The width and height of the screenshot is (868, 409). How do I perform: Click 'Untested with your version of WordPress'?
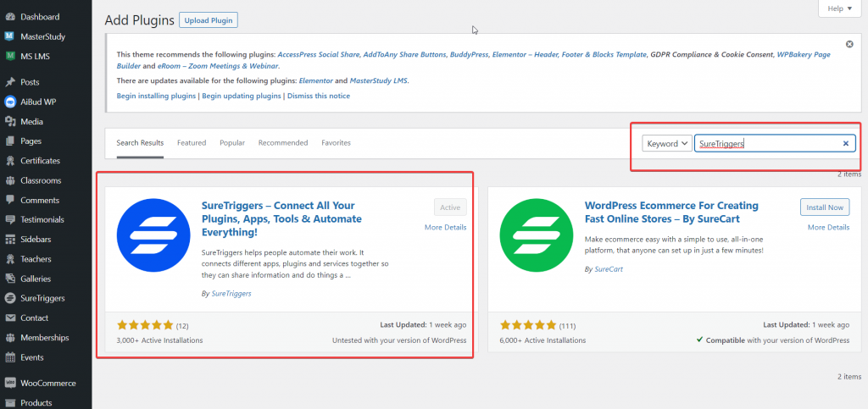coord(399,340)
